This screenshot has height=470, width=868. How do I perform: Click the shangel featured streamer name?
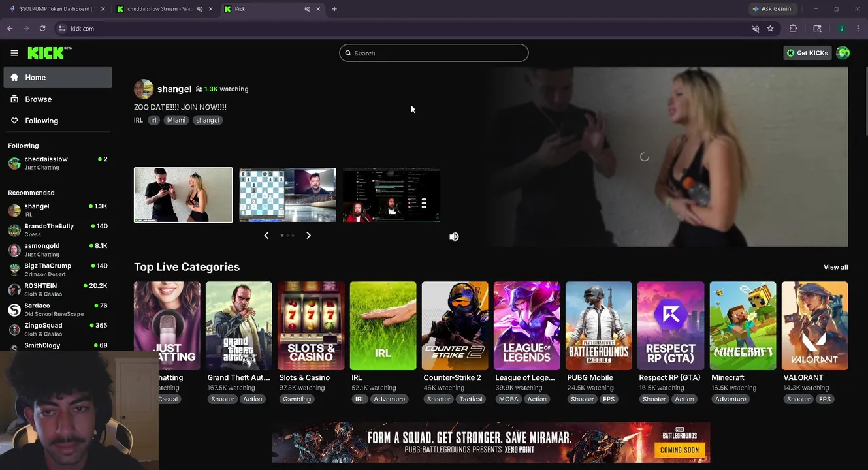174,89
